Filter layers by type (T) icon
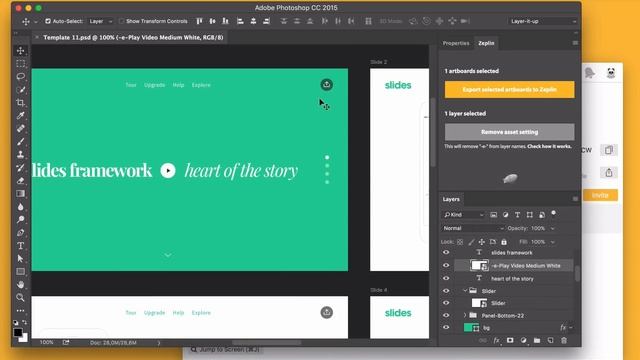Image resolution: width=640 pixels, height=360 pixels. coord(517,215)
